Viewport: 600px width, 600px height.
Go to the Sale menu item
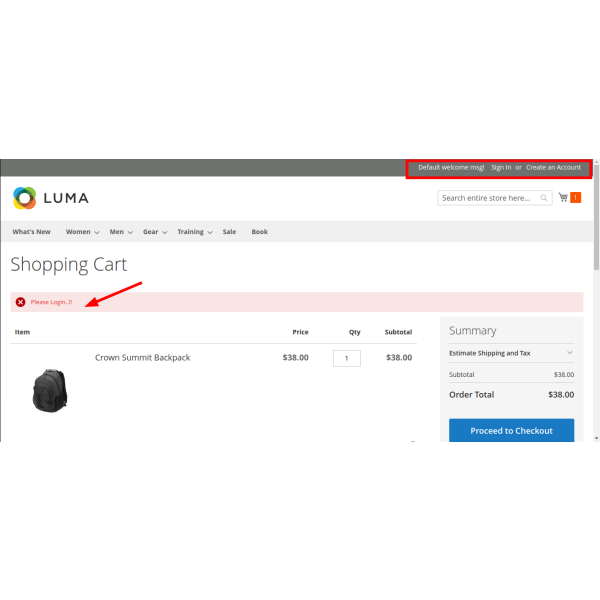229,232
